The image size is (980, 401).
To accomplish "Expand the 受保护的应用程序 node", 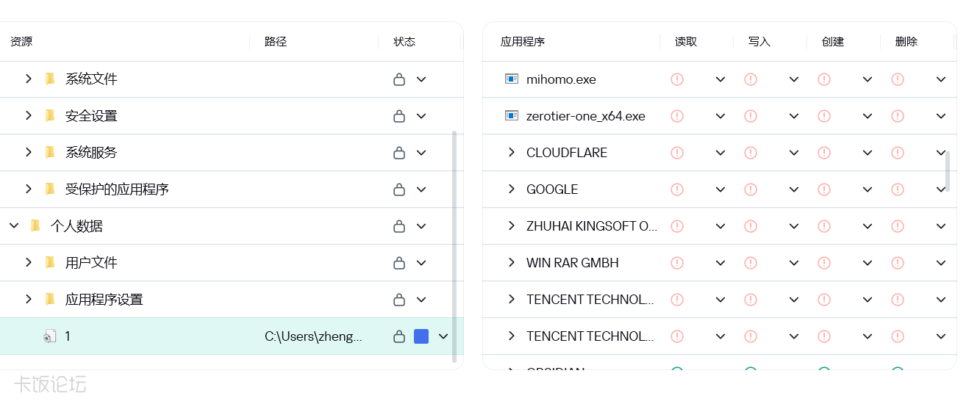I will click(x=29, y=189).
